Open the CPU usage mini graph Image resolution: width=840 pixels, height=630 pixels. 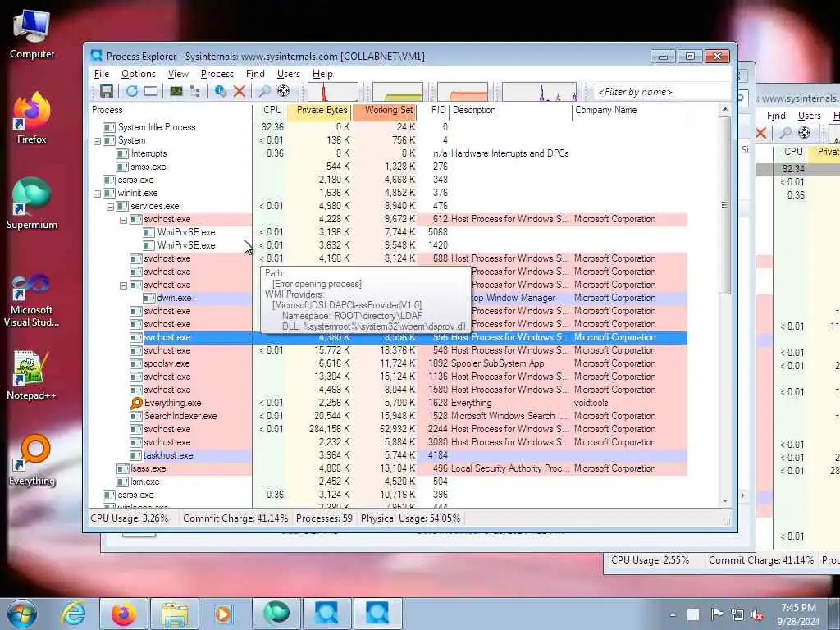332,92
